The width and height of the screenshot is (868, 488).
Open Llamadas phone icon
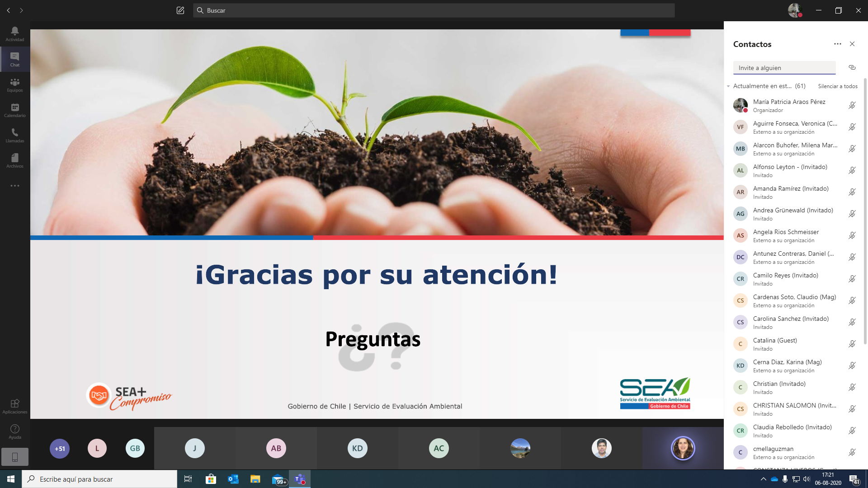[x=15, y=135]
